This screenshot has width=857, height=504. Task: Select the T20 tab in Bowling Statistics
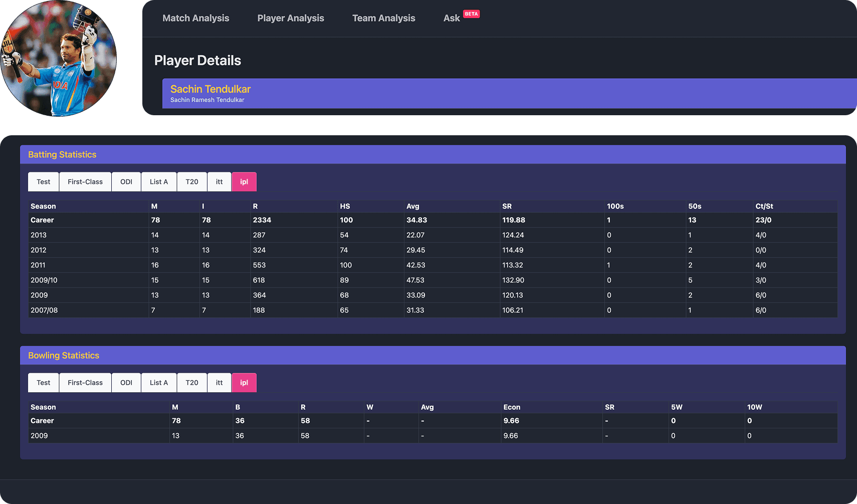192,383
